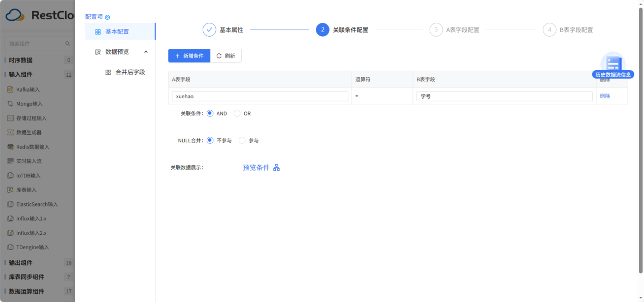
Task: Click the 配置项 settings gear icon
Action: tap(107, 16)
